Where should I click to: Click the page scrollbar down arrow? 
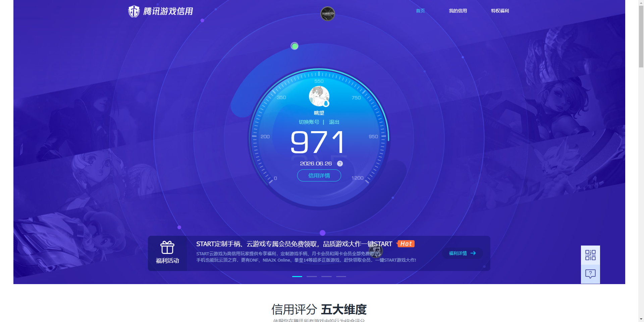coord(641,319)
